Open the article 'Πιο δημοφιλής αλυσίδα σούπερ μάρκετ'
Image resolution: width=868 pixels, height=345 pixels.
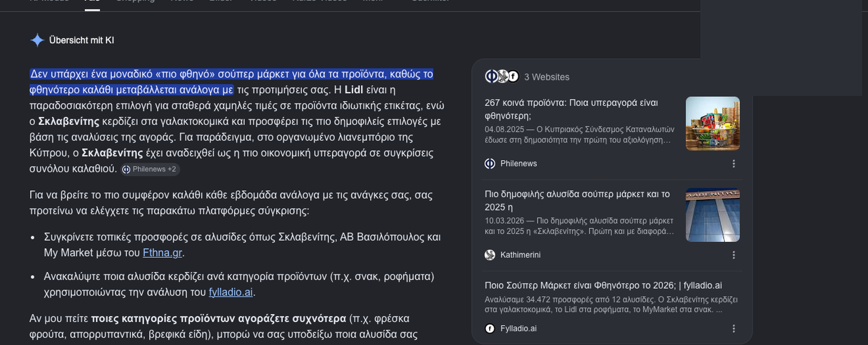(577, 200)
